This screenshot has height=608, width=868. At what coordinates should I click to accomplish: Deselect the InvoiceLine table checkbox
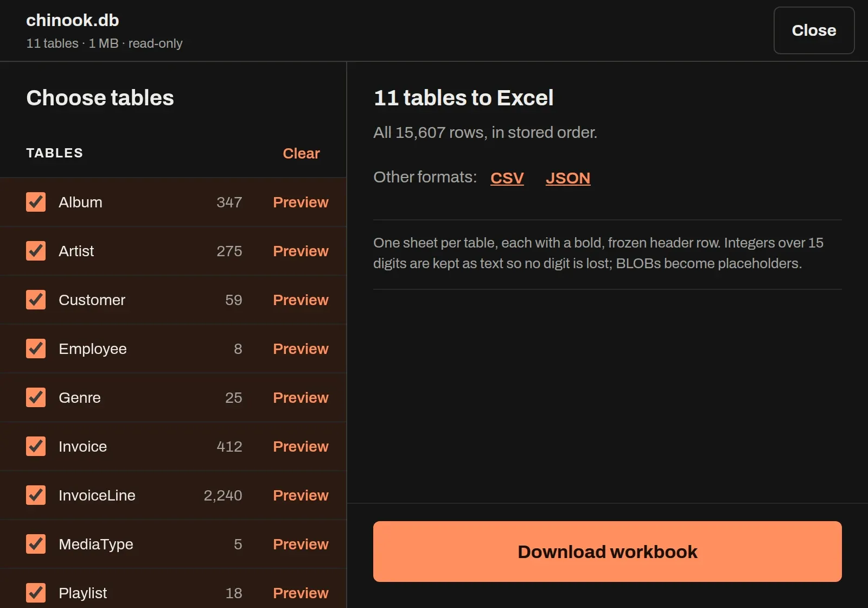(x=36, y=495)
